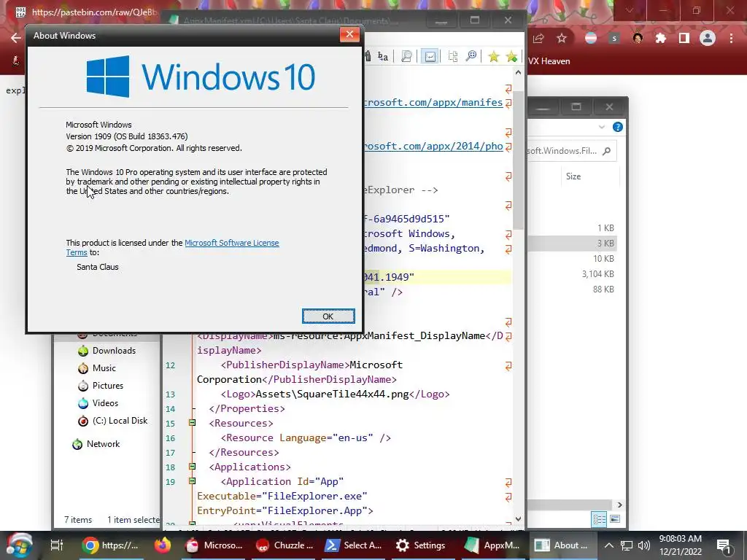Click the Replace (b-a) toolbar icon in editor
This screenshot has width=747, height=560.
[382, 57]
